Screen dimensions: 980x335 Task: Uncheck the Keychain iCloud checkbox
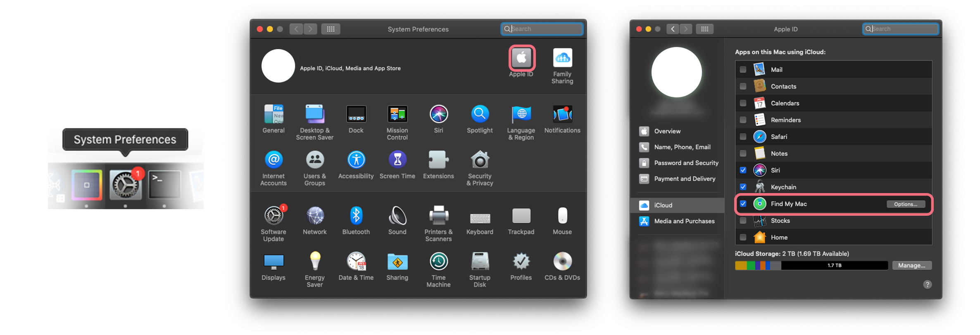743,187
